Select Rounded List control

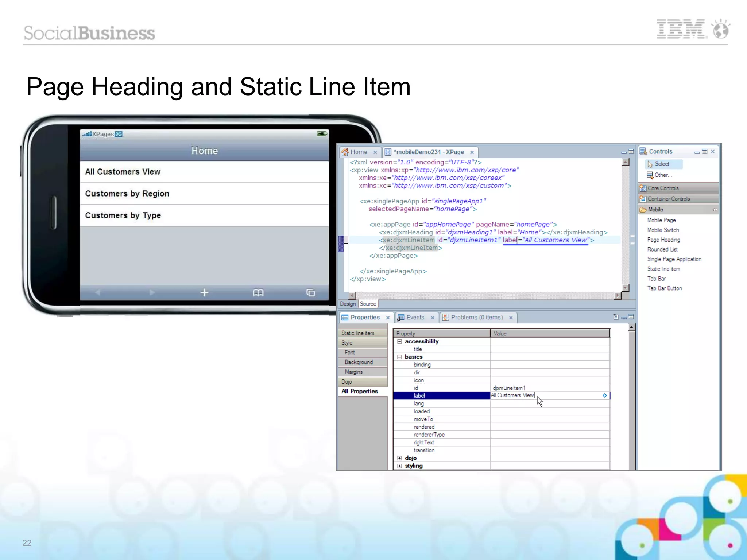pos(662,249)
